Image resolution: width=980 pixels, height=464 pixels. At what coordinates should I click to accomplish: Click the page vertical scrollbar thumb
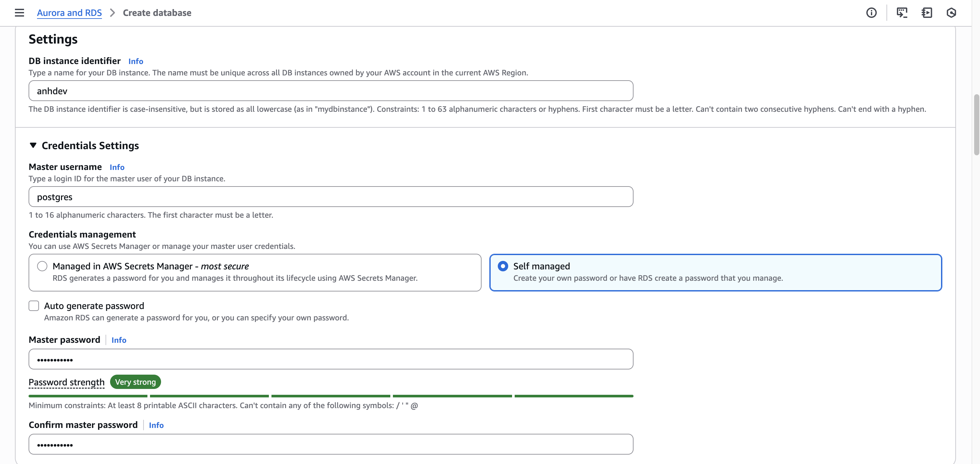coord(976,124)
